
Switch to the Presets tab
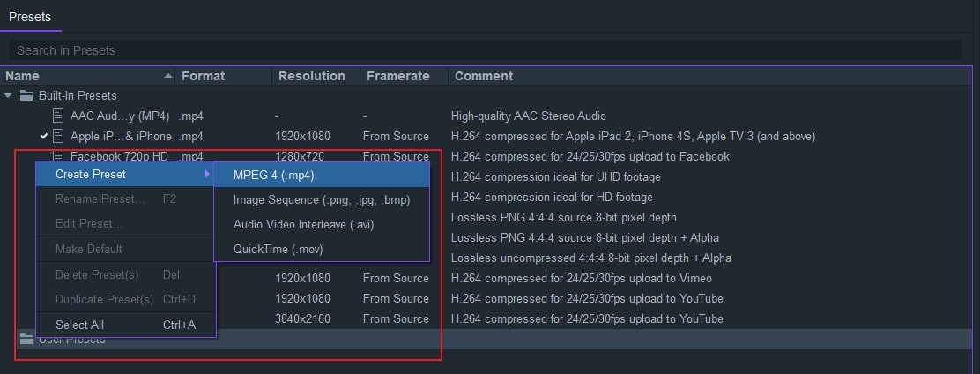click(30, 16)
